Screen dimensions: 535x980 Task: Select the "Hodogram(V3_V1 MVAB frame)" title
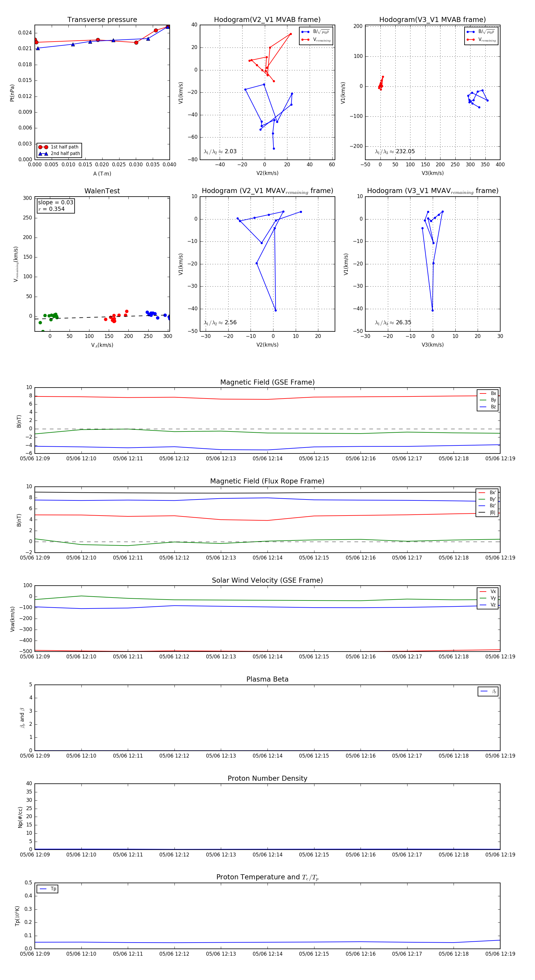(x=432, y=19)
